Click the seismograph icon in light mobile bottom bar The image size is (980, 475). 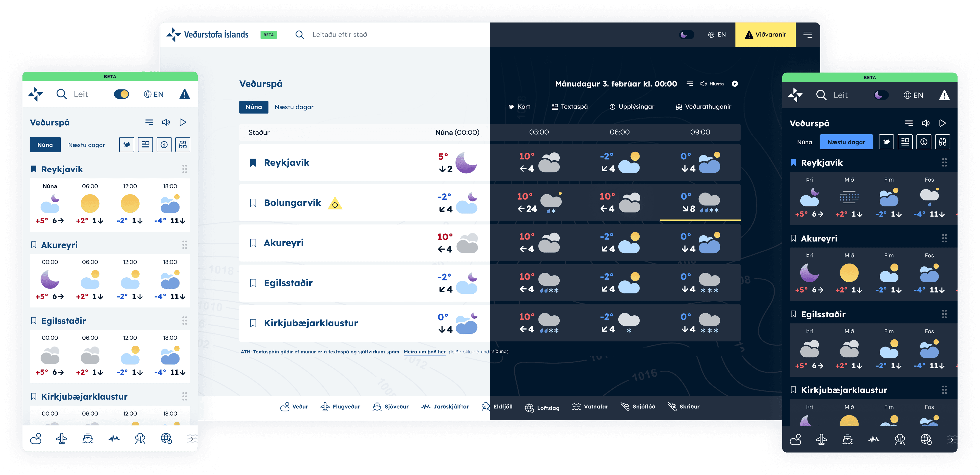coord(114,439)
